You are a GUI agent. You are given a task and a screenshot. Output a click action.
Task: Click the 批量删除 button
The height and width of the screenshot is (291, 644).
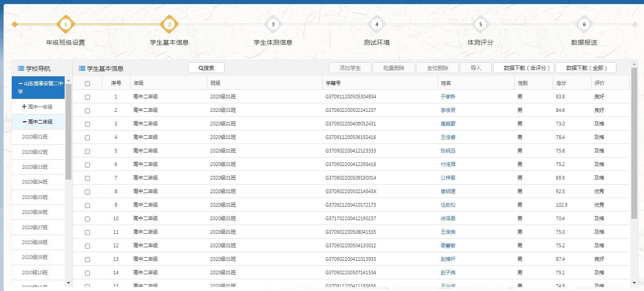[x=394, y=68]
